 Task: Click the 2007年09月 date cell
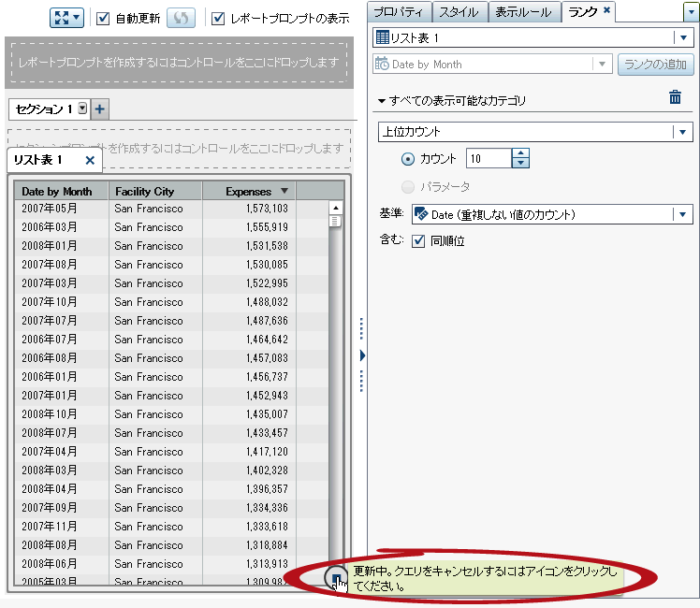click(x=49, y=508)
